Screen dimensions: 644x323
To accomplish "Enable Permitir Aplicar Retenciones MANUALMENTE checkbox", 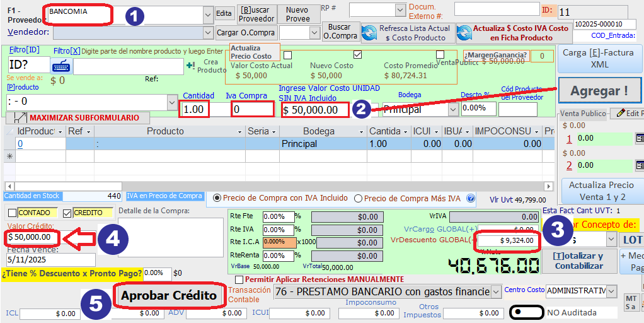I will 239,279.
